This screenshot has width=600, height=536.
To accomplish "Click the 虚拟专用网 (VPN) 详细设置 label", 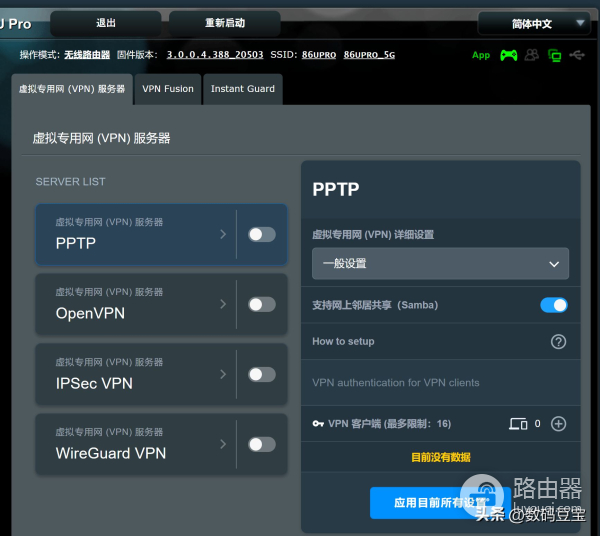I will (373, 235).
